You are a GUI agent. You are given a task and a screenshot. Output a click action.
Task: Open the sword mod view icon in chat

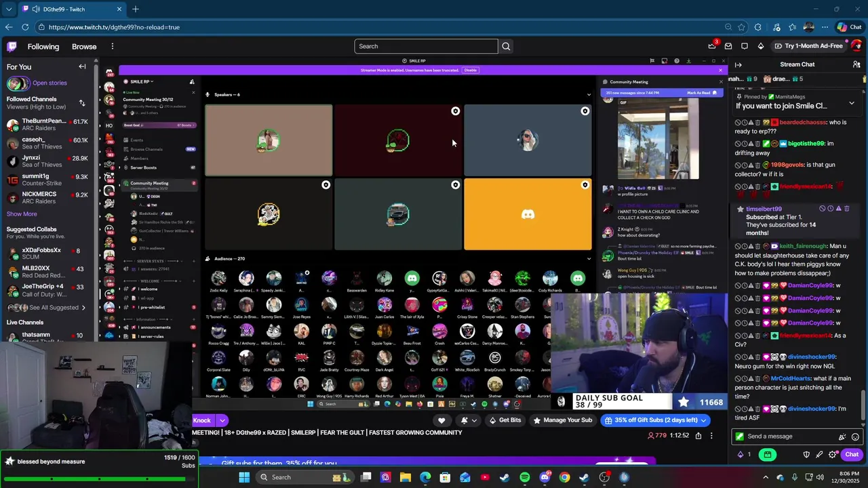point(819,455)
